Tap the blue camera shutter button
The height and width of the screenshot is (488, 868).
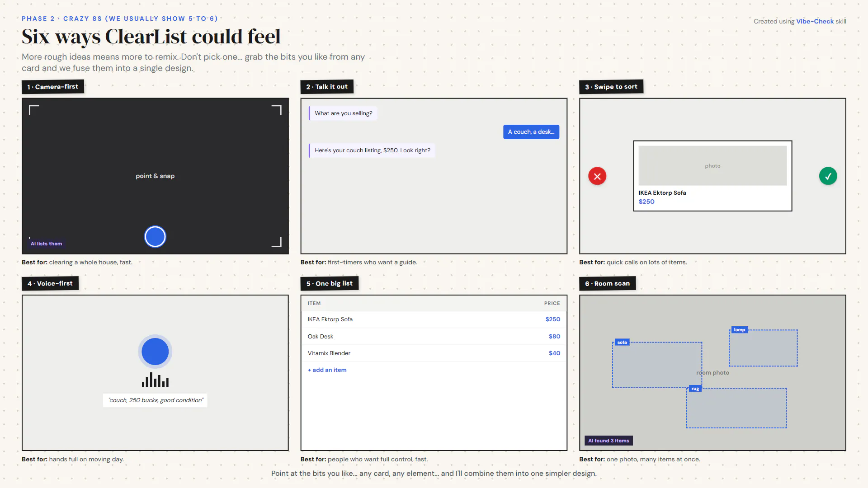click(155, 237)
